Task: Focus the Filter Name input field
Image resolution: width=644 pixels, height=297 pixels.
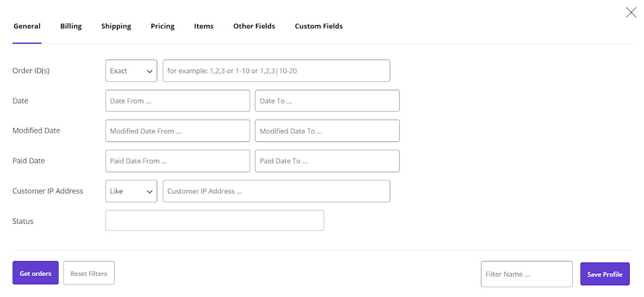Action: coord(527,274)
